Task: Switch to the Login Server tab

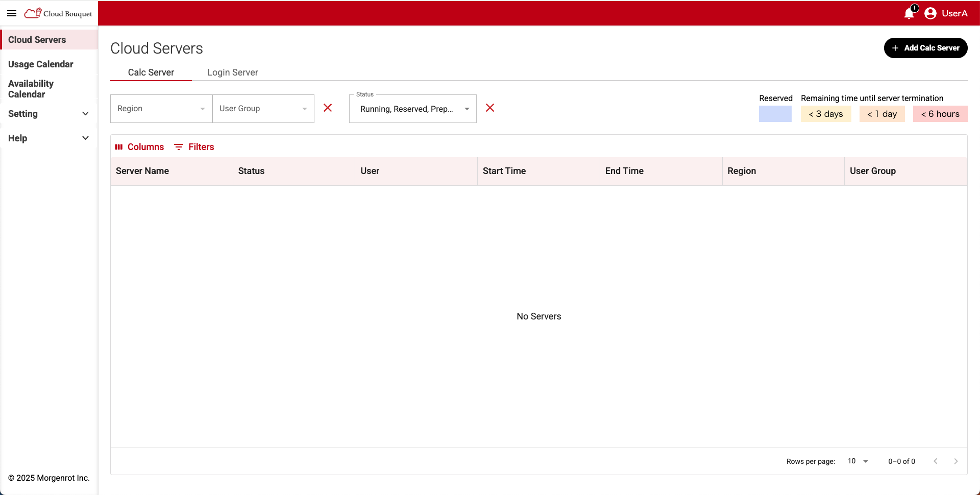Action: point(232,72)
